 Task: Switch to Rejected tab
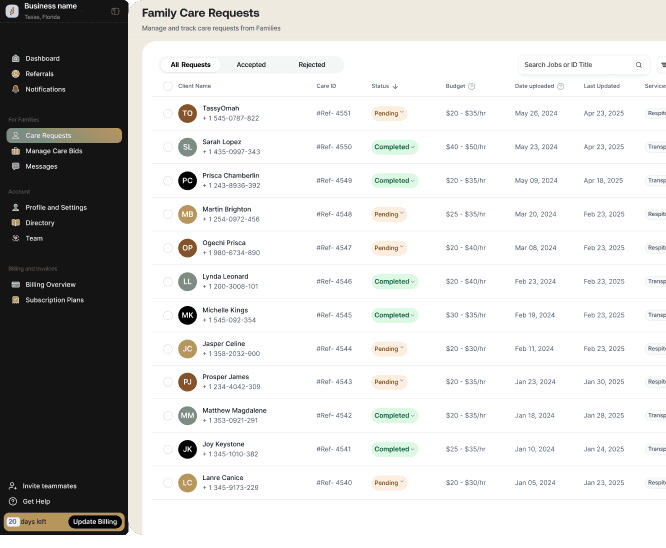(312, 65)
